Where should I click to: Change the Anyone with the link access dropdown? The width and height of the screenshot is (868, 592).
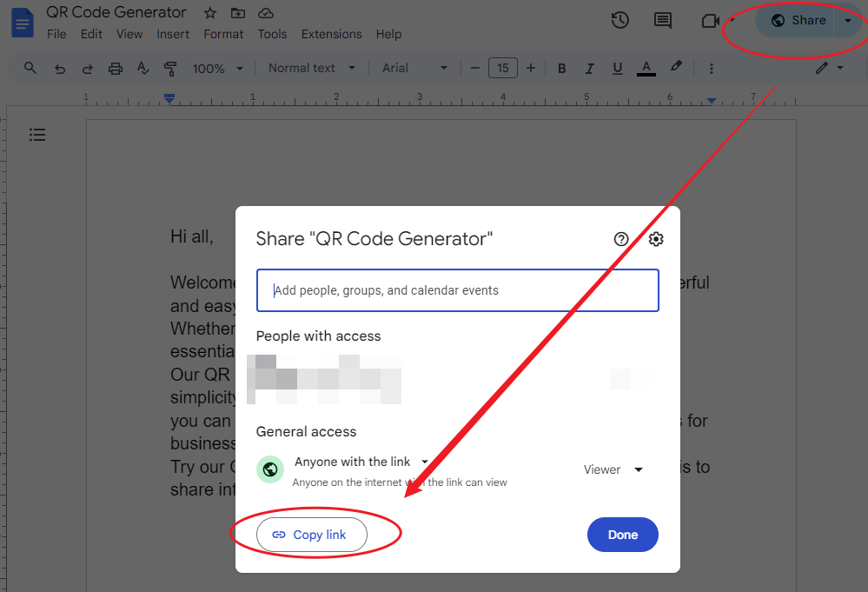[361, 462]
